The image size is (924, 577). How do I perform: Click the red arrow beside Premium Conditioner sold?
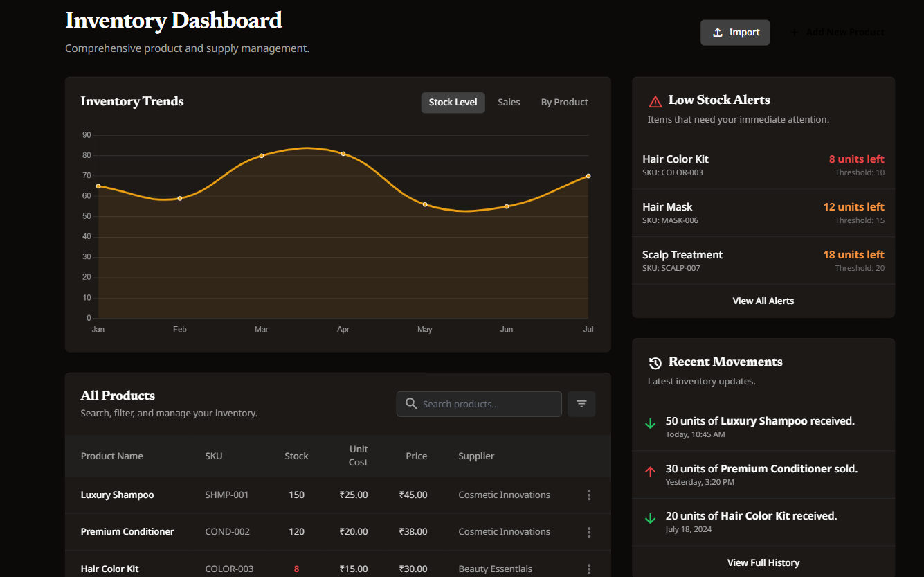click(650, 471)
